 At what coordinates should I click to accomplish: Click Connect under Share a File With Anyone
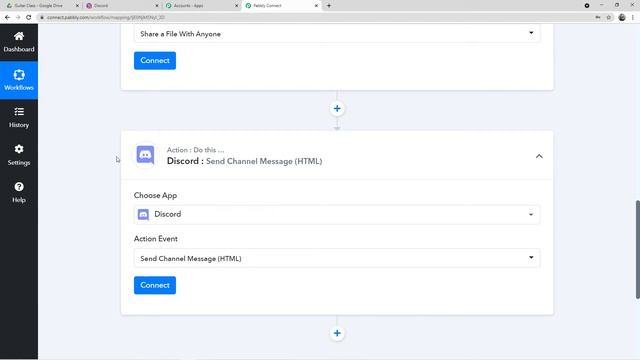(x=155, y=60)
